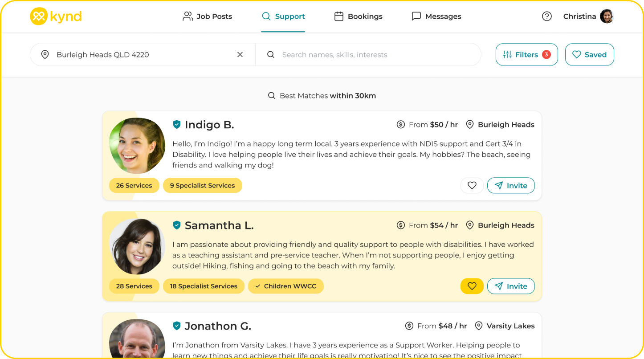
Task: Click Indigo B.'s verified shield badge
Action: click(x=177, y=125)
